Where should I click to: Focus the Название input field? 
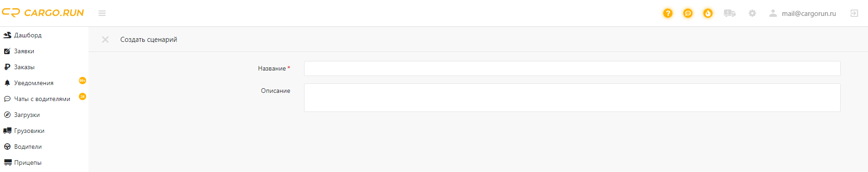coord(572,68)
